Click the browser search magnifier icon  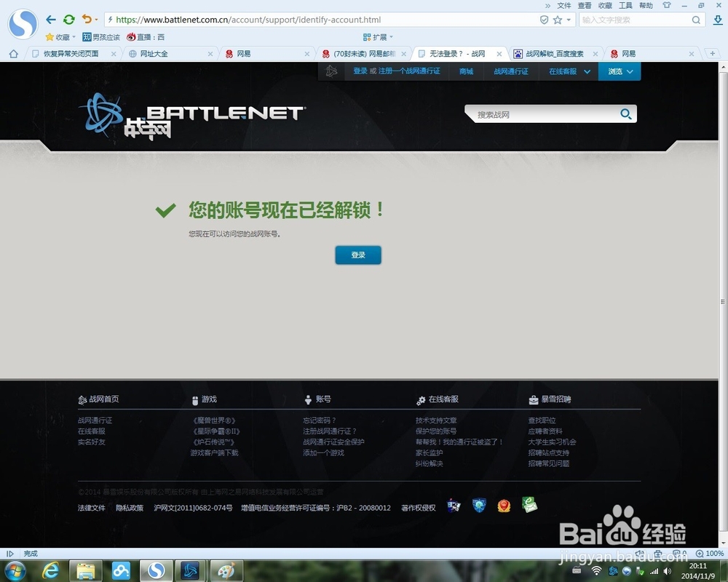[696, 20]
